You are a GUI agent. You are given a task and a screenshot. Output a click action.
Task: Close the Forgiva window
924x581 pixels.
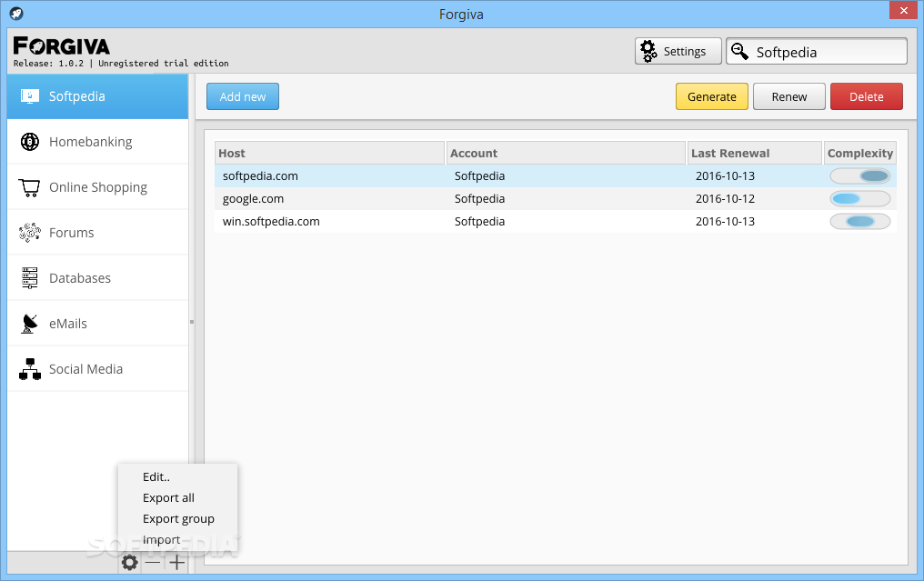903,10
